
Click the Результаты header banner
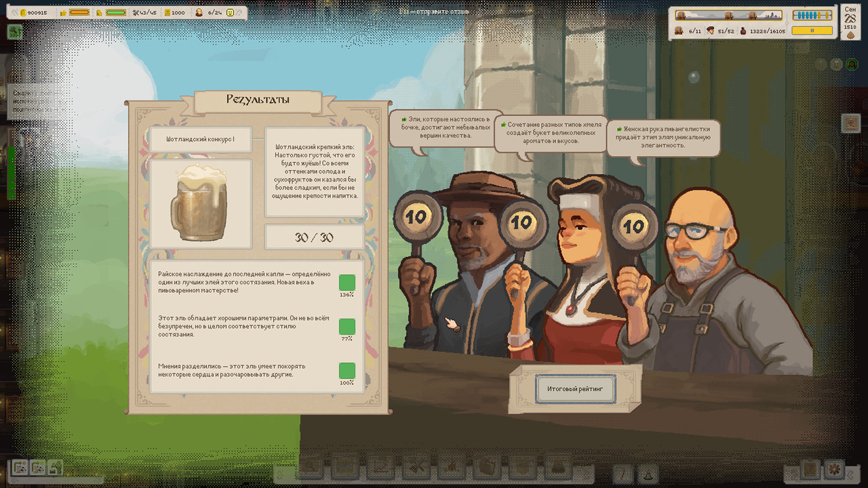[x=258, y=100]
